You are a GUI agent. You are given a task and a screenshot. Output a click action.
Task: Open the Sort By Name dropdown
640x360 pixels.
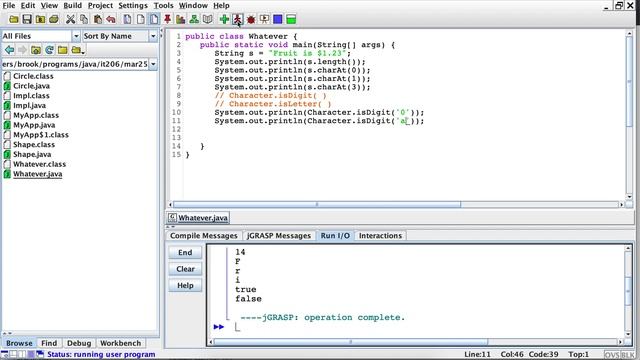(x=153, y=36)
